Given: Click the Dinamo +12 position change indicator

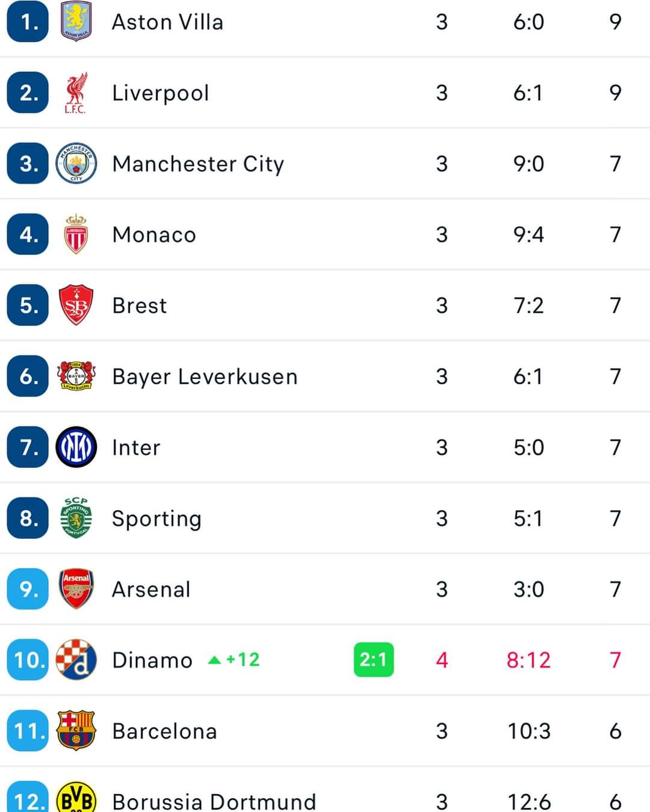Looking at the screenshot, I should [234, 660].
